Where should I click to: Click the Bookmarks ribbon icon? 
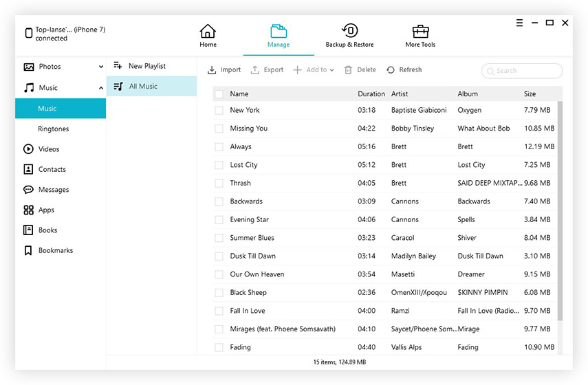click(x=28, y=250)
